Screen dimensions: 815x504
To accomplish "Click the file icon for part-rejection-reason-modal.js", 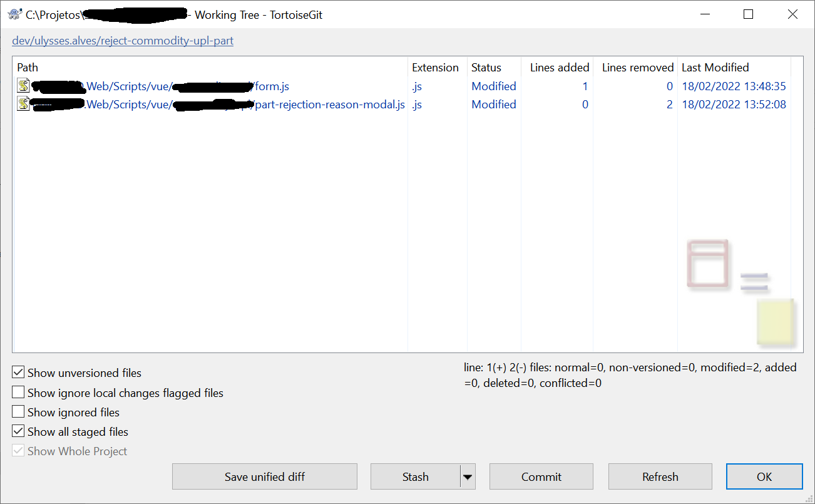I will (24, 104).
